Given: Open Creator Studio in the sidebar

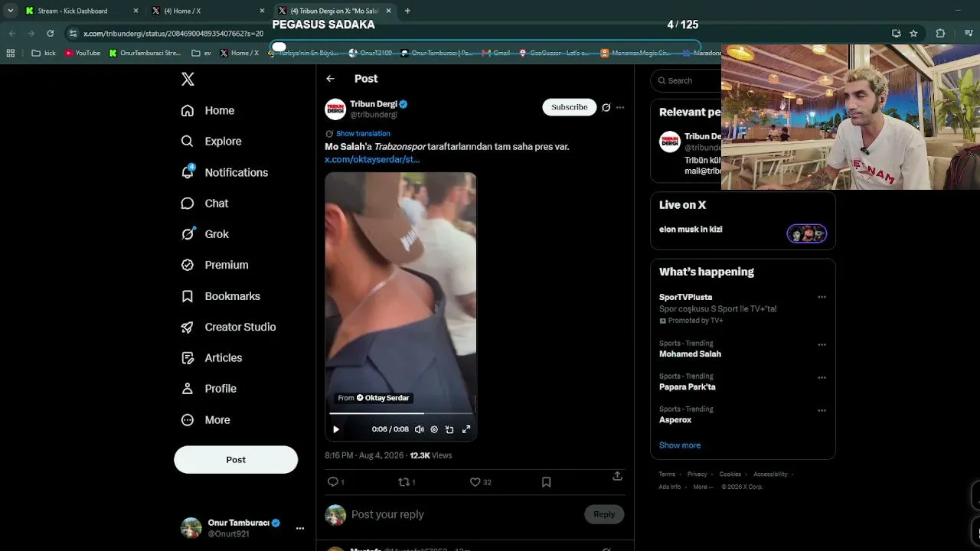Looking at the screenshot, I should click(228, 327).
